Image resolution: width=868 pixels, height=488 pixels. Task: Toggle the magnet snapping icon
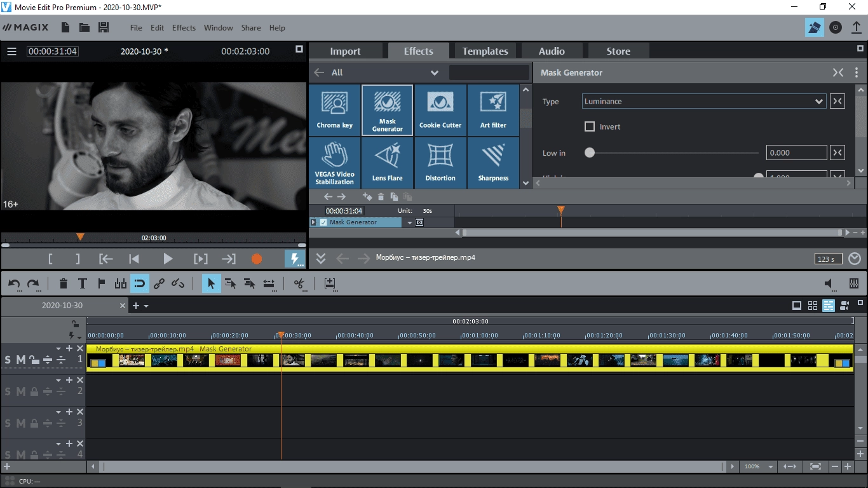pos(140,283)
